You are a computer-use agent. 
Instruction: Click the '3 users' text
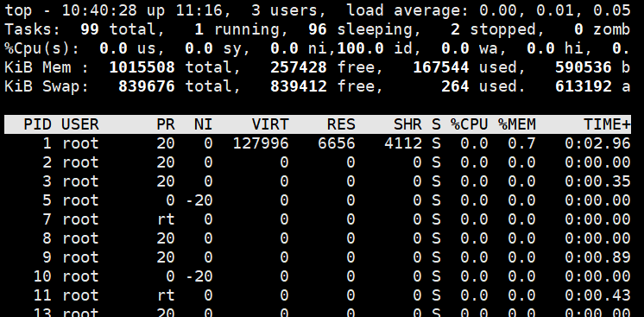(285, 10)
